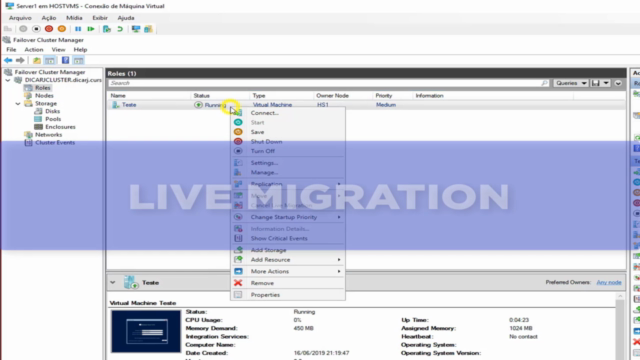
Task: Click the red Shut Down toolbar icon
Action: click(49, 29)
